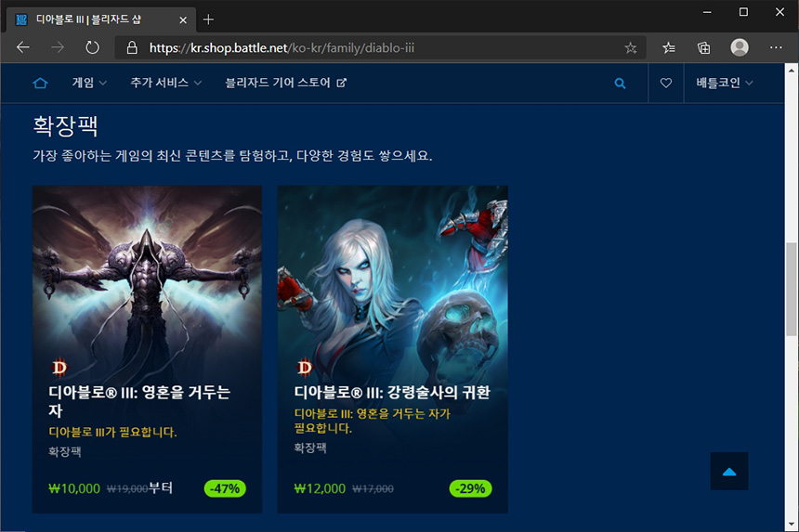The height and width of the screenshot is (532, 799).
Task: Open 디아블로 III: 영혼을 거두는 자 title
Action: click(139, 401)
